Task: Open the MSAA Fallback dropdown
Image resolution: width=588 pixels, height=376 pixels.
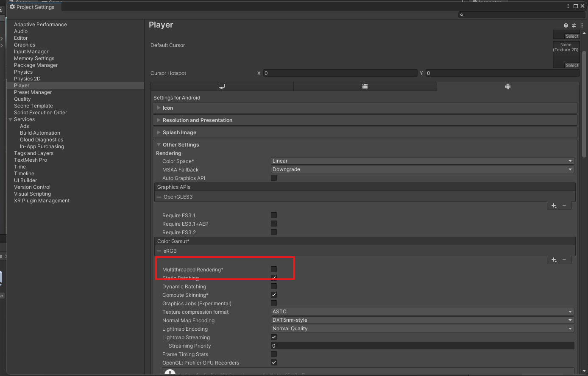Action: 422,169
